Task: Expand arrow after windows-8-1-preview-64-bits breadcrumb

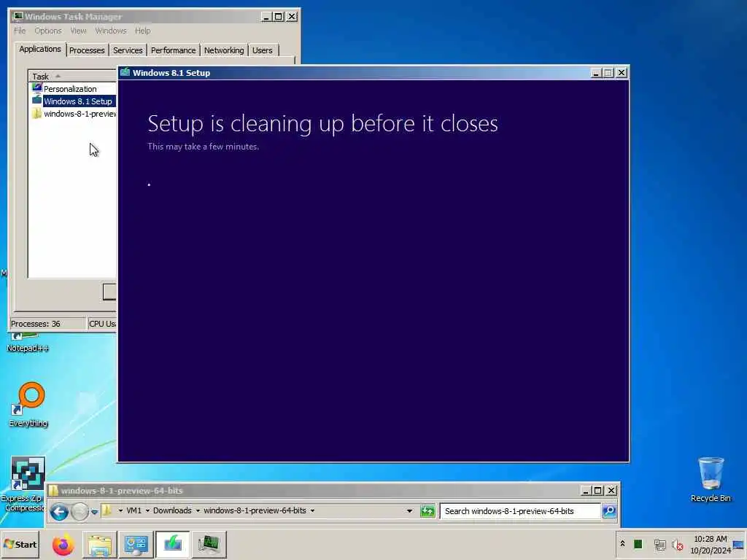Action: [x=312, y=510]
